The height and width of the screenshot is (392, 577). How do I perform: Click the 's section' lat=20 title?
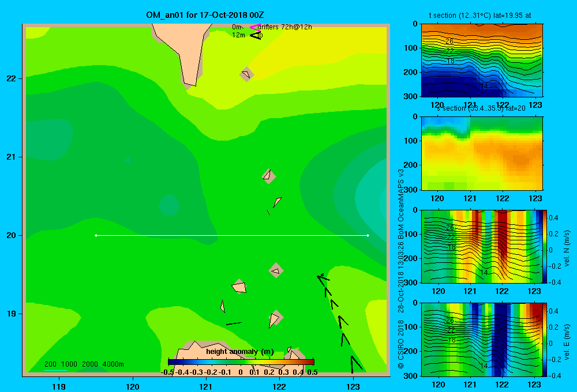tap(481, 108)
